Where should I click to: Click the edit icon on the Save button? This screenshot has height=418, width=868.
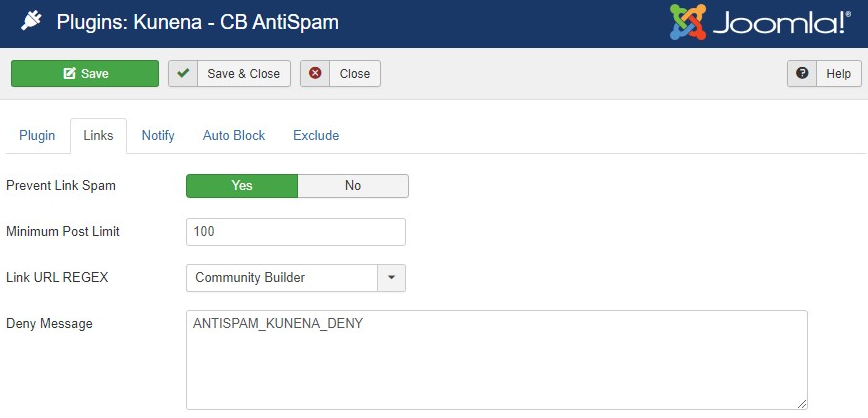(x=69, y=74)
